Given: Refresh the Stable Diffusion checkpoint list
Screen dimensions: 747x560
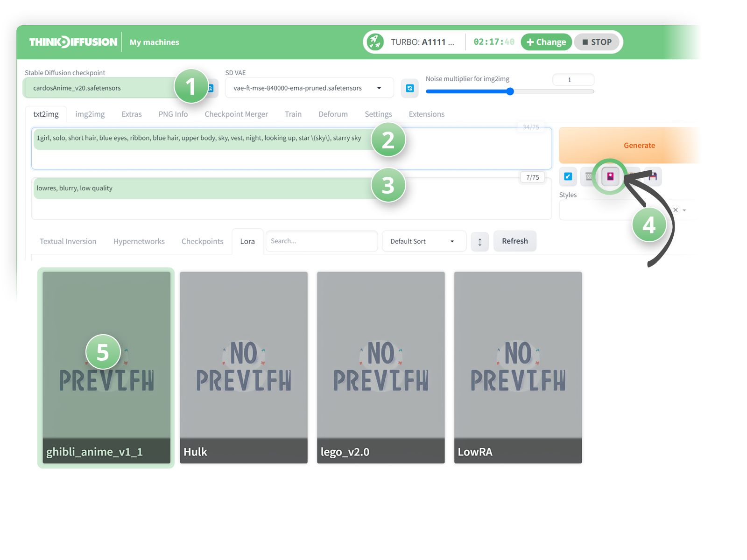Looking at the screenshot, I should coord(211,88).
